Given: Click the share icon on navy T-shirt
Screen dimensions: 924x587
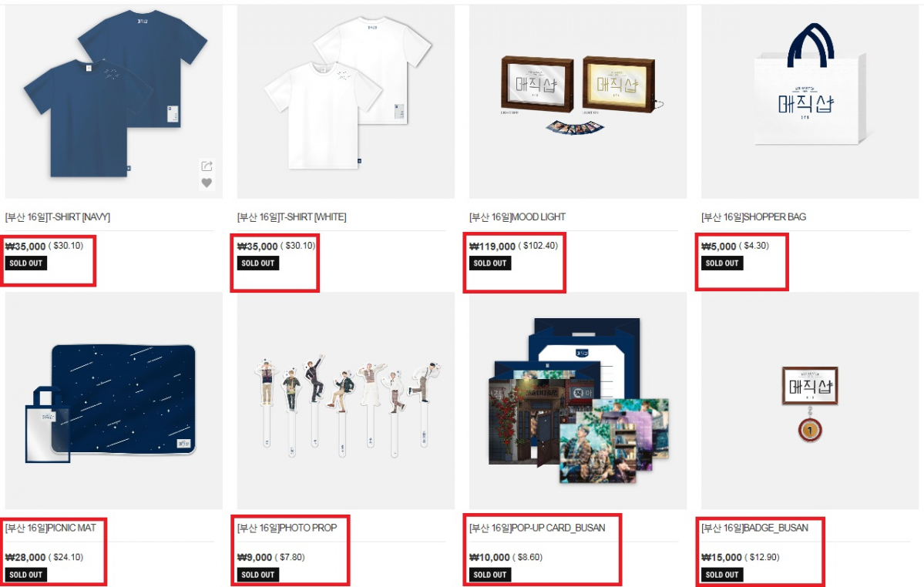Looking at the screenshot, I should 207,166.
